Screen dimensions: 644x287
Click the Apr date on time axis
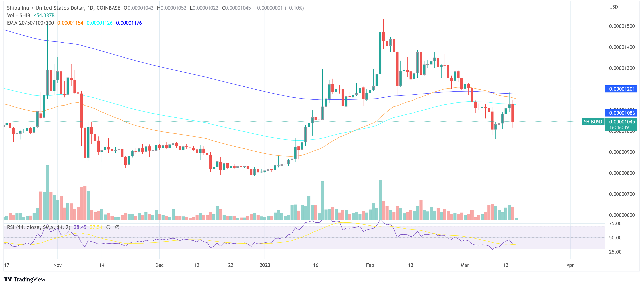tap(570, 265)
